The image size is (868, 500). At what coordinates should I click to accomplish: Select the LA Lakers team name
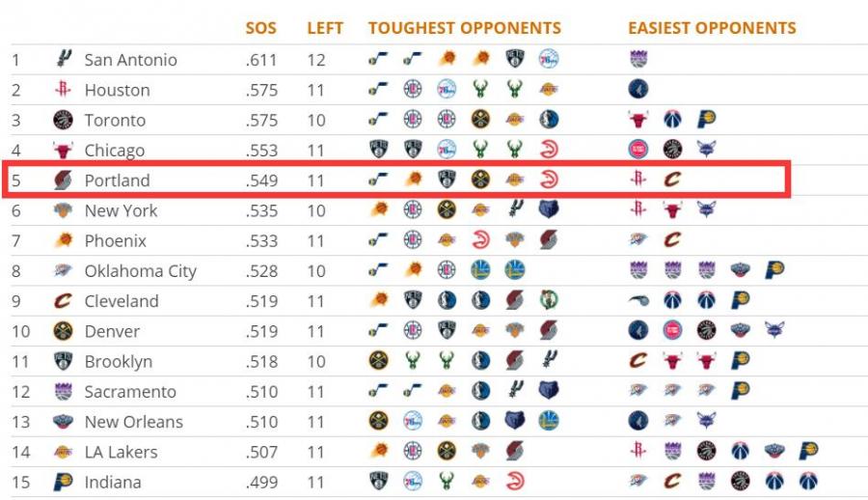[x=122, y=452]
